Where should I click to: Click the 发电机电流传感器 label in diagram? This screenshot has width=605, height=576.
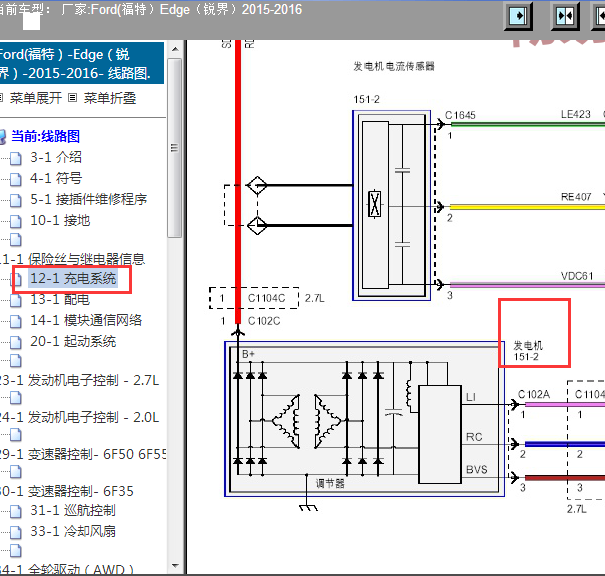(x=394, y=66)
